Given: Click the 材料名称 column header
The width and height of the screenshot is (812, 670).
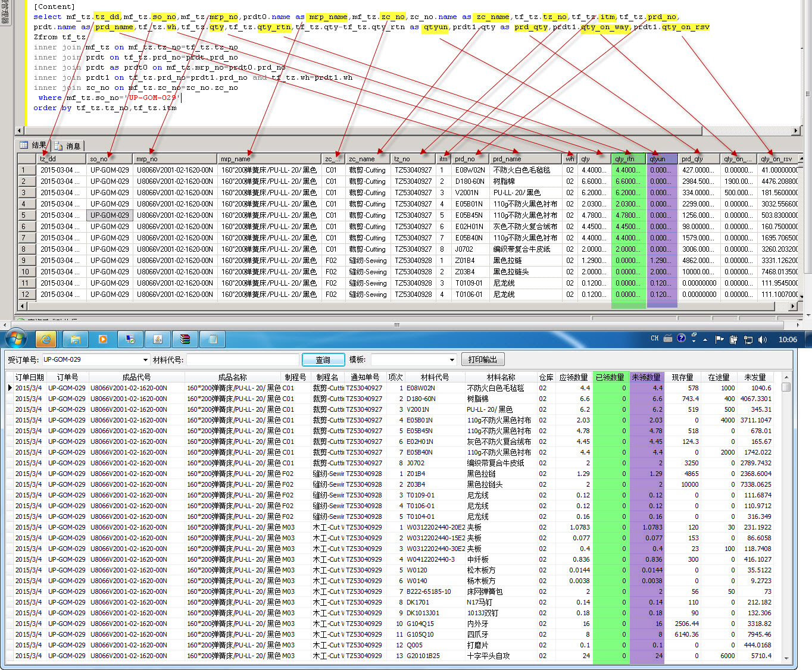Looking at the screenshot, I should [x=501, y=377].
